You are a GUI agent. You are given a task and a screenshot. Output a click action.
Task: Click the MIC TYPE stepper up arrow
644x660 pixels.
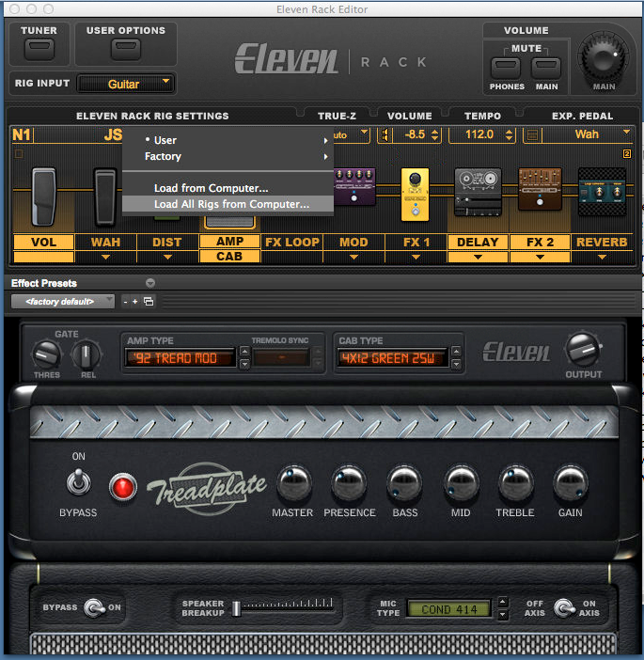coord(503,603)
